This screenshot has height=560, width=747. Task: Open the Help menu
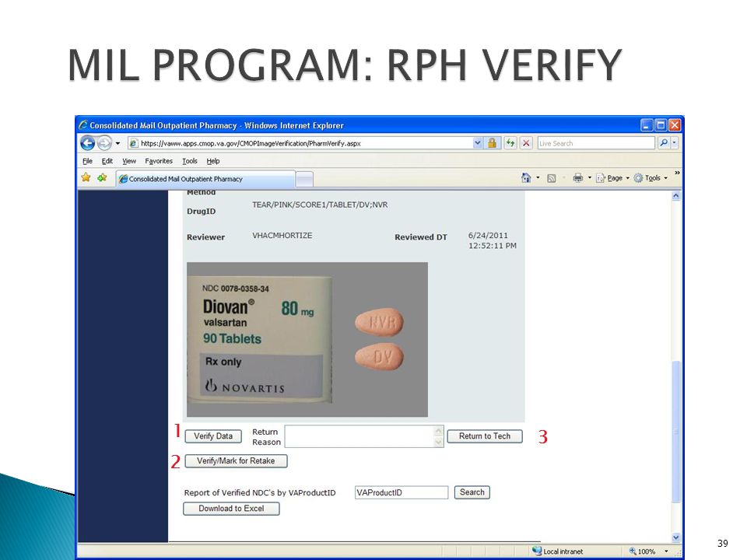pos(213,161)
